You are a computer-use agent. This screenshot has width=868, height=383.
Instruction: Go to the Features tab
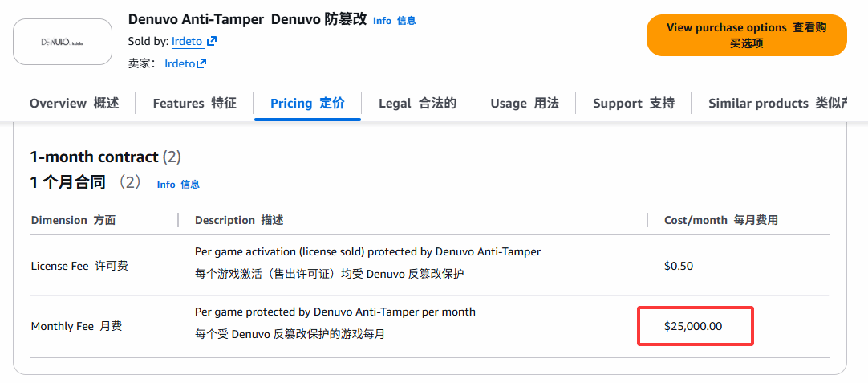tap(194, 103)
